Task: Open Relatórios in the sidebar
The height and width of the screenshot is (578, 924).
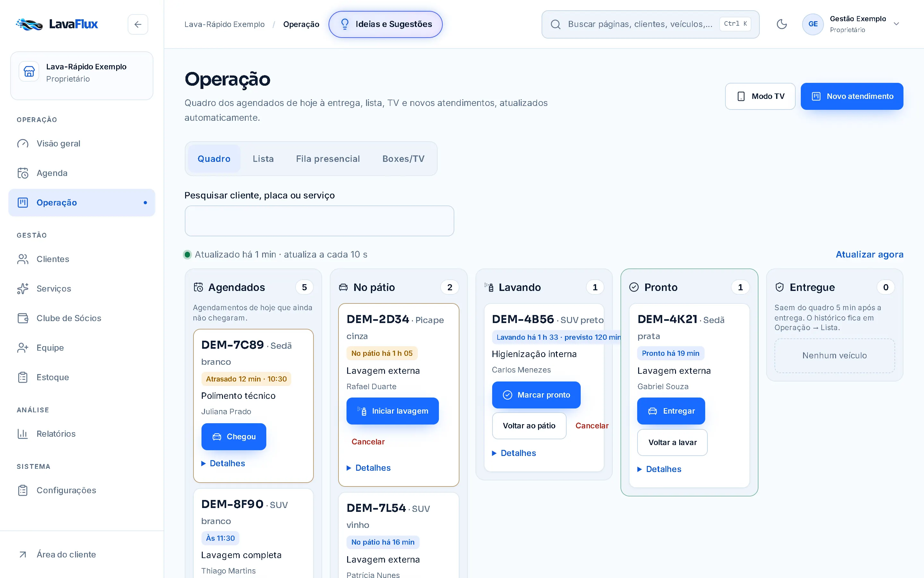Action: pyautogui.click(x=82, y=433)
